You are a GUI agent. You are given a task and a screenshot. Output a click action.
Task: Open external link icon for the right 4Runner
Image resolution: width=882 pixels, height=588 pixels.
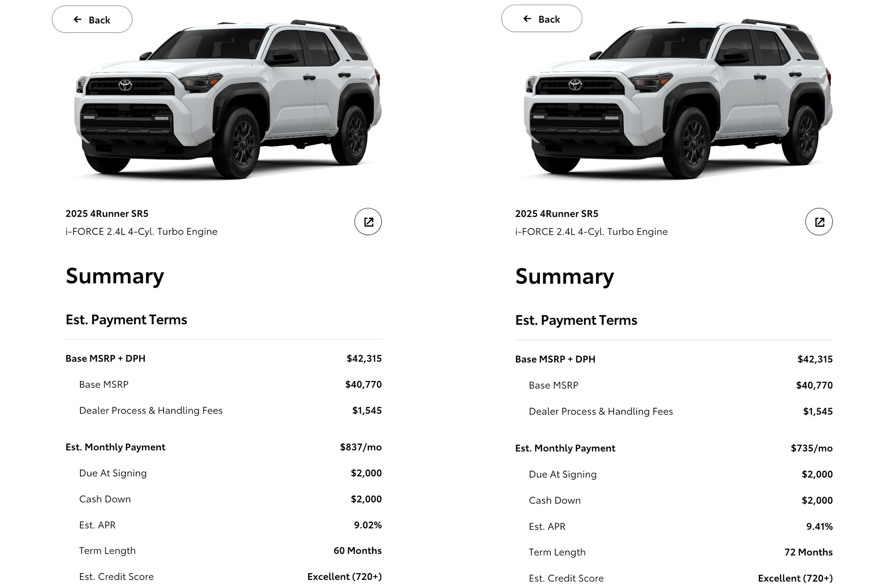(819, 222)
